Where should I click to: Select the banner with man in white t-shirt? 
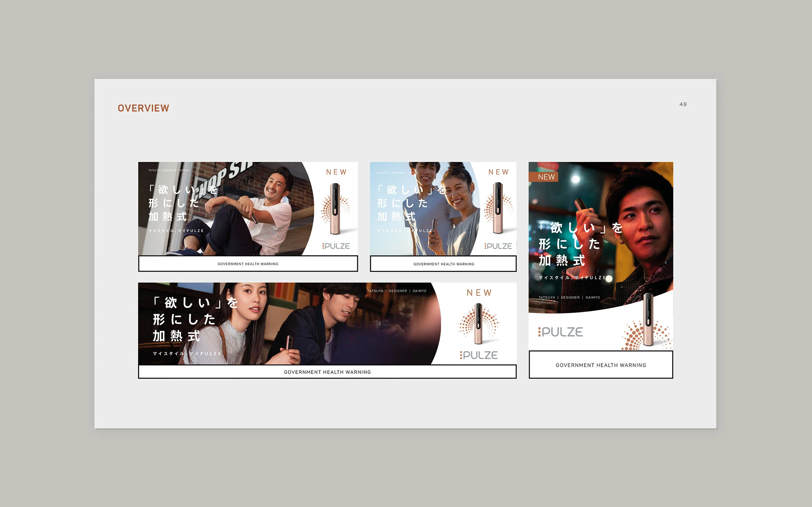tap(248, 216)
